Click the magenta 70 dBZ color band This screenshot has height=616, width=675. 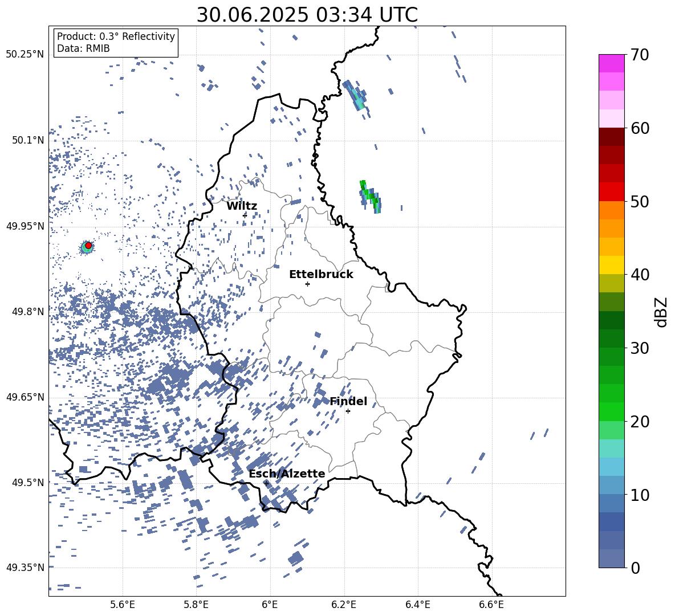pos(611,63)
